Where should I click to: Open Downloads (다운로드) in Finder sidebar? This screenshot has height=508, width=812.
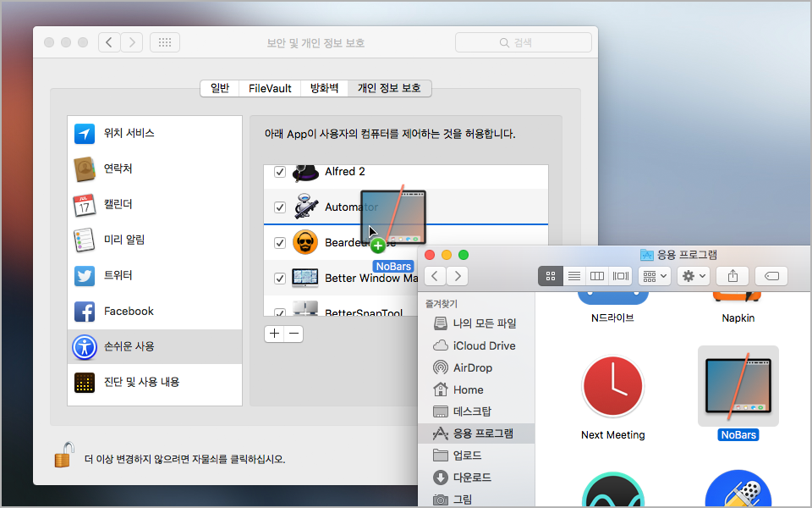(476, 478)
